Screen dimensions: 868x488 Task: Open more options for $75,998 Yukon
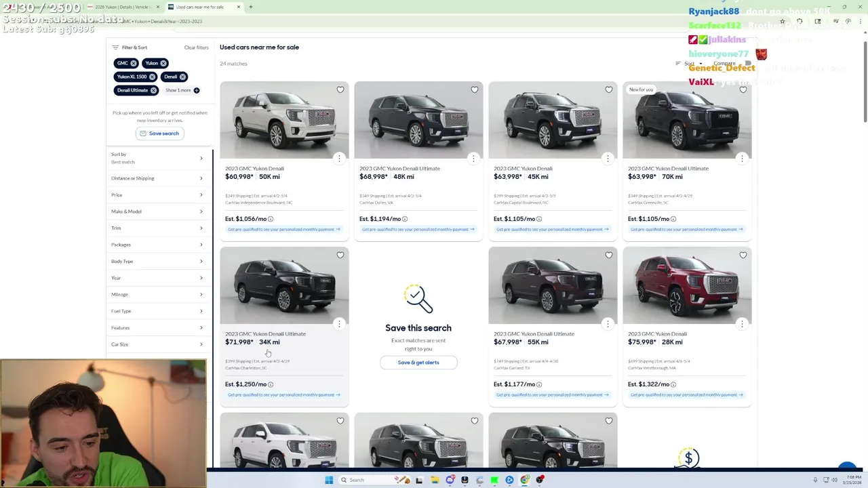742,323
